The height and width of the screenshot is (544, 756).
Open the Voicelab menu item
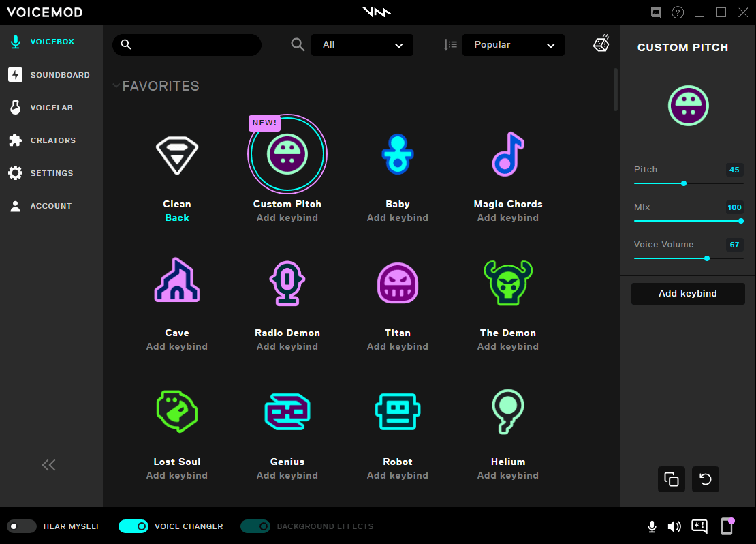51,108
